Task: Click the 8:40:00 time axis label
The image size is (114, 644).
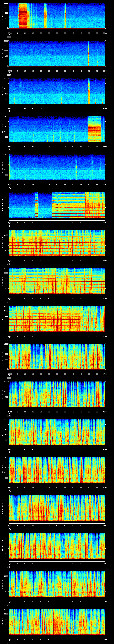Action: click(9, 147)
